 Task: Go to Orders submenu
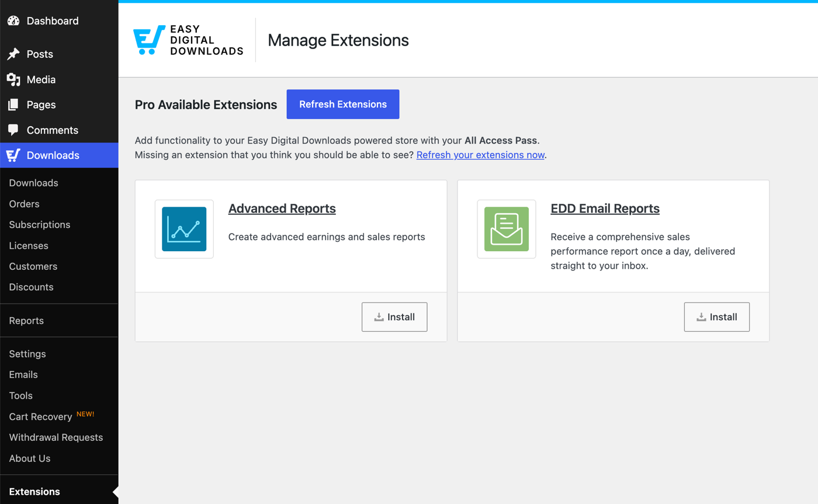click(x=25, y=204)
